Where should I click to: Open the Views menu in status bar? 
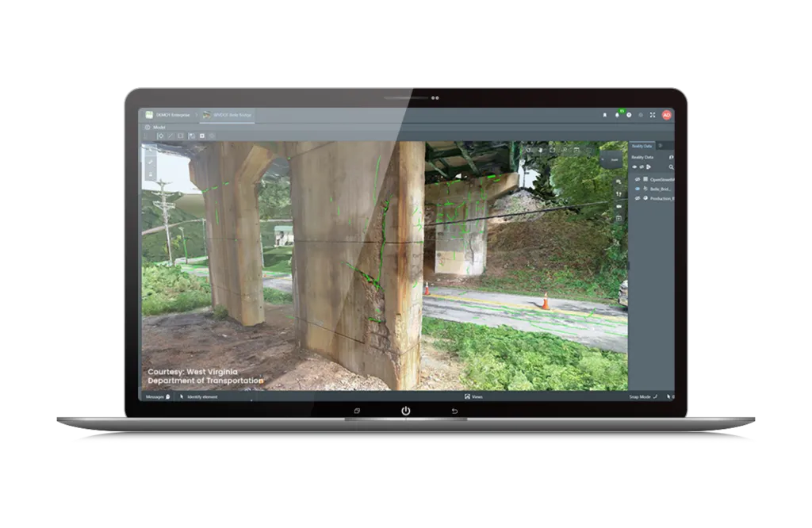pos(473,396)
